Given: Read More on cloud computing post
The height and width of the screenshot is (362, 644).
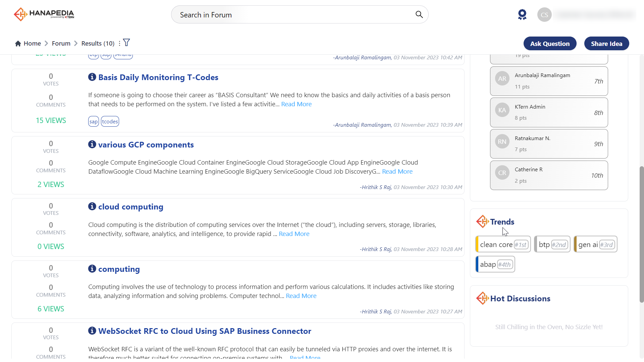Looking at the screenshot, I should (294, 234).
